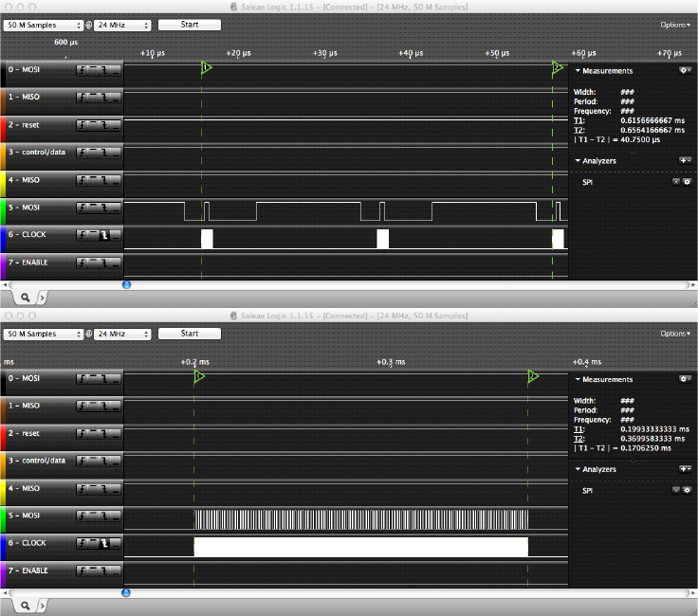The image size is (698, 616).
Task: Collapse the Analyzers section in bottom window
Action: (x=578, y=469)
